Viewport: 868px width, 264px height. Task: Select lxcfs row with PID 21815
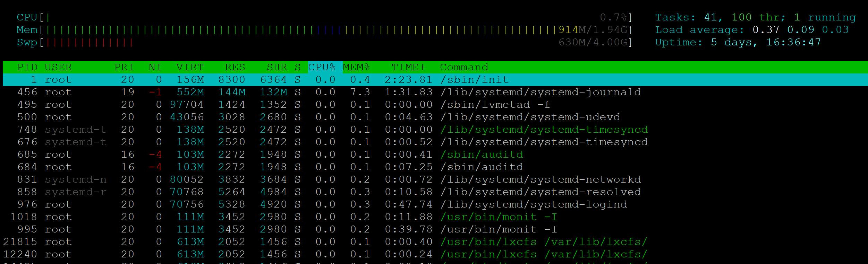[435, 242]
